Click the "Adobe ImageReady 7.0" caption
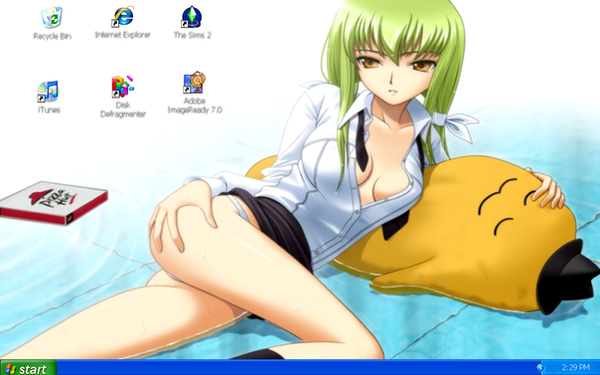600x375 pixels. coord(195,106)
